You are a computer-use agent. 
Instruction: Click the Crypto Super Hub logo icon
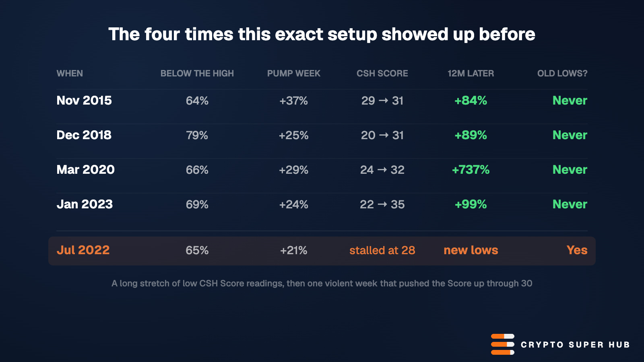pyautogui.click(x=503, y=344)
